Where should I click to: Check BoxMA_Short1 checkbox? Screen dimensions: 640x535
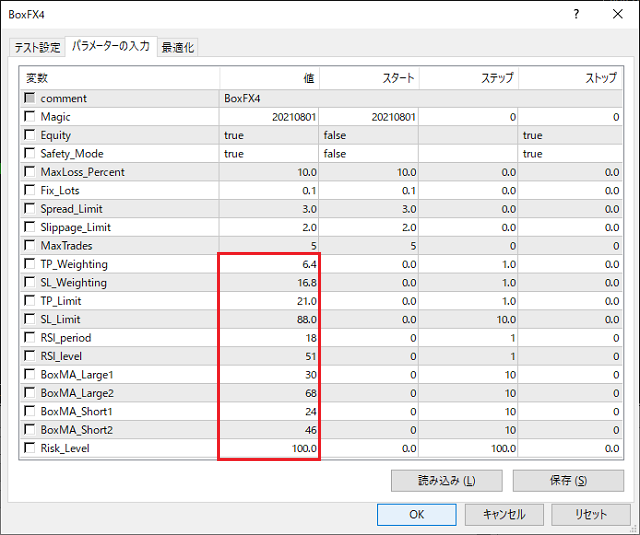click(29, 411)
